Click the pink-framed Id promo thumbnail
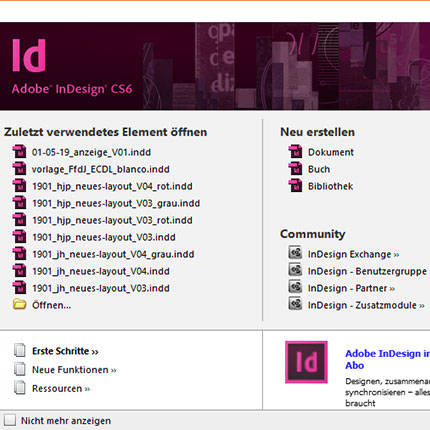The image size is (430, 430). coord(306,362)
